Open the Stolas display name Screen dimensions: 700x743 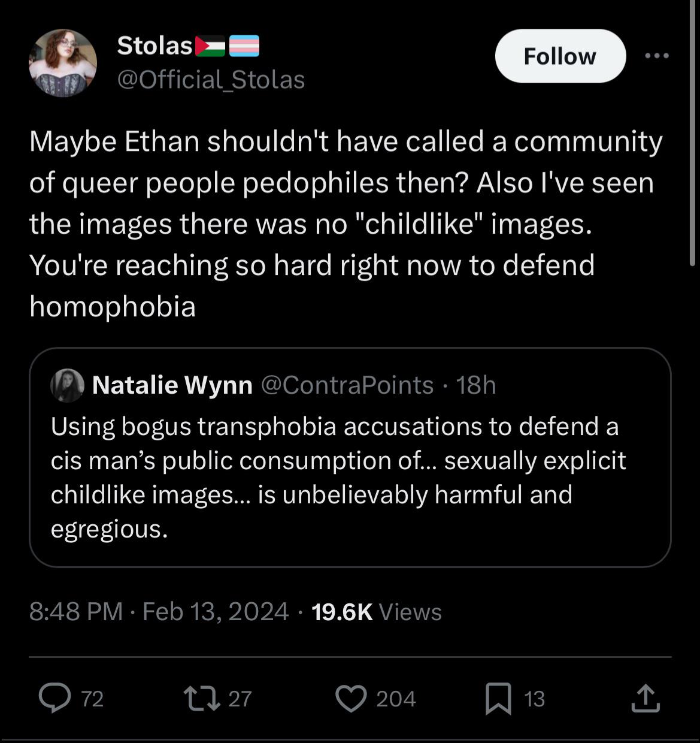(x=154, y=46)
